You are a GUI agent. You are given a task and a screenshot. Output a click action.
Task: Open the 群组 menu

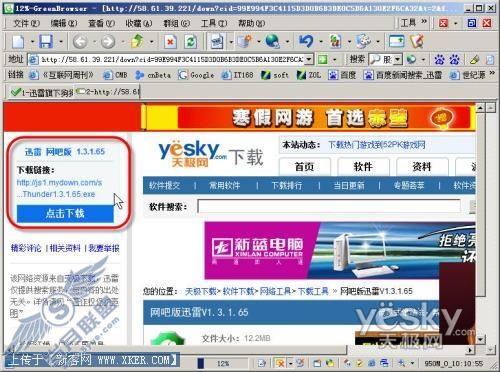pos(176,23)
